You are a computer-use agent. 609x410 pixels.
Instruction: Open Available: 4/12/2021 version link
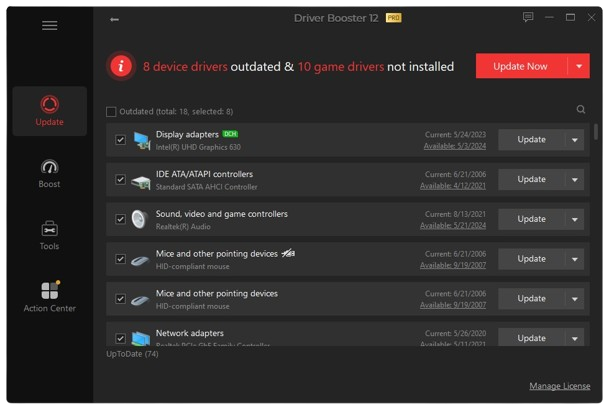[x=453, y=186]
